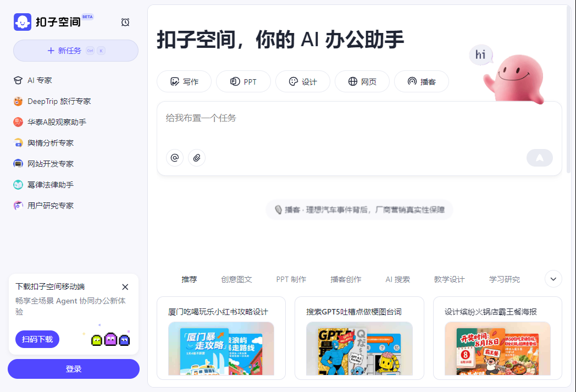Expand the category tab row with the chevron
Viewport: 576px width, 392px height.
pos(553,279)
